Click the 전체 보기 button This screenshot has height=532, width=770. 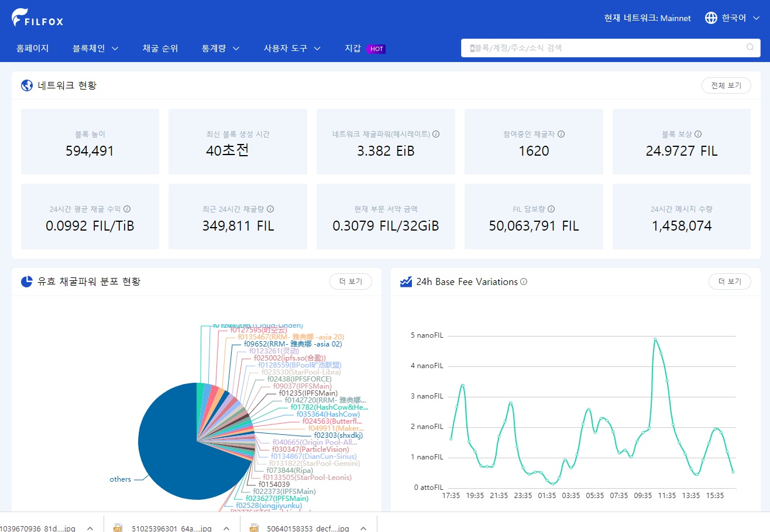726,85
